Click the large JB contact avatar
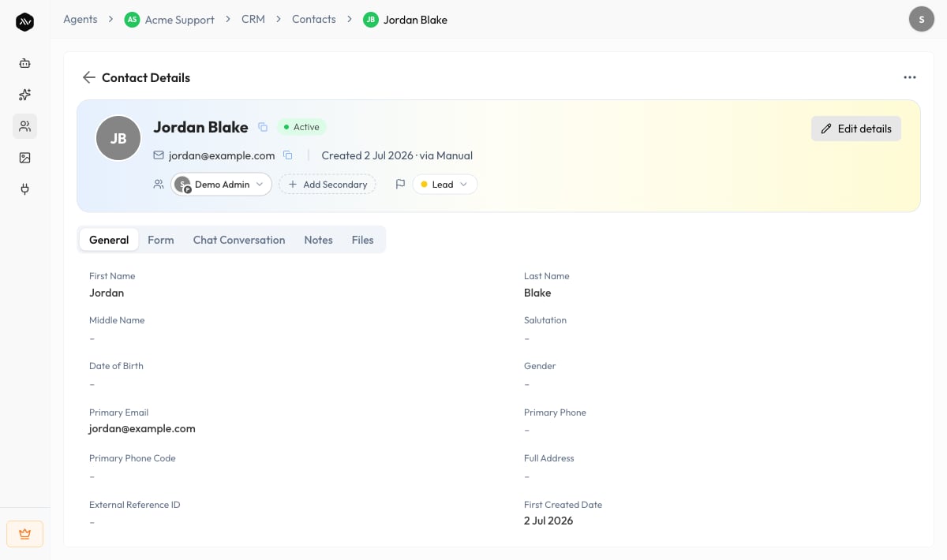The width and height of the screenshot is (947, 560). 118,138
